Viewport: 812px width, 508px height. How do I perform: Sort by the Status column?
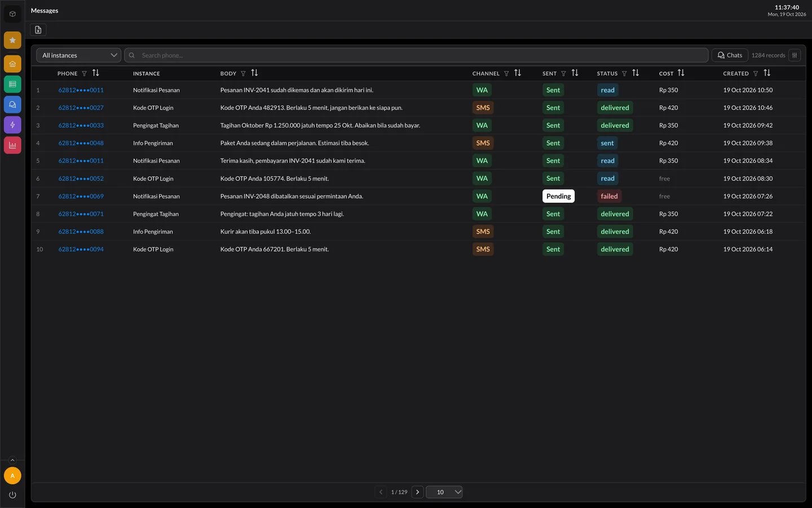pos(636,73)
